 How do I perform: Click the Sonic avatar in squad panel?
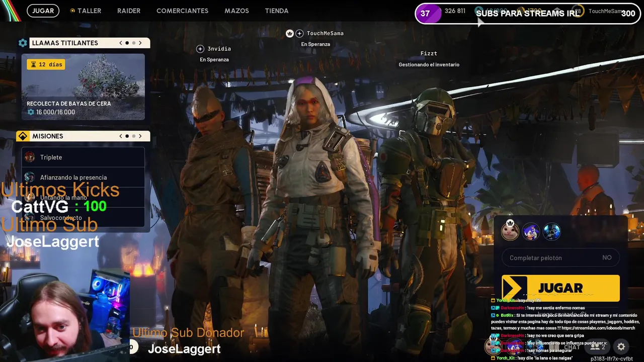pyautogui.click(x=531, y=231)
